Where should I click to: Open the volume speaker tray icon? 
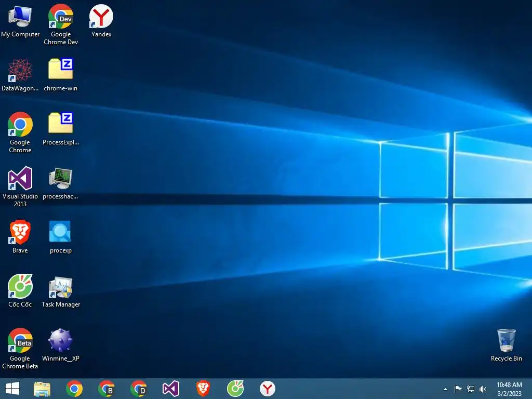click(483, 389)
